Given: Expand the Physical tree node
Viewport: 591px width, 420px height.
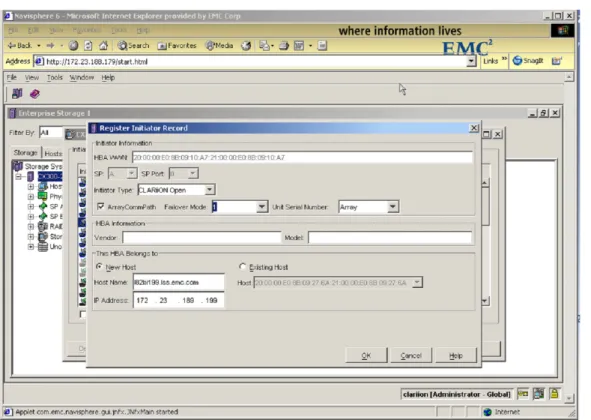Looking at the screenshot, I should coord(31,196).
